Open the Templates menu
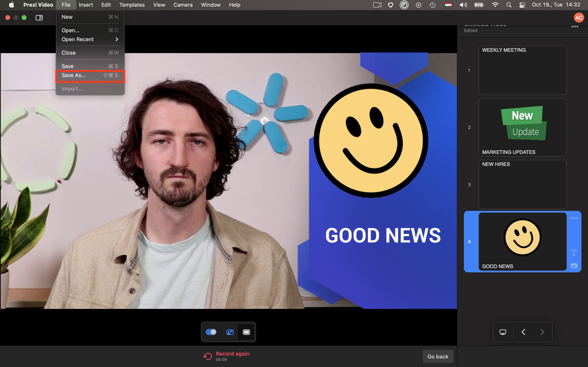 [x=132, y=5]
